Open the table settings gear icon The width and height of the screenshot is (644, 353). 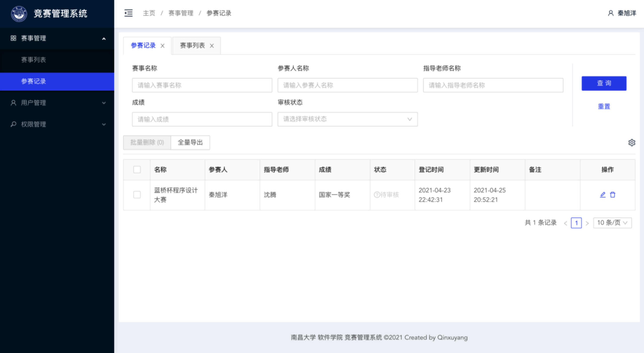[632, 143]
